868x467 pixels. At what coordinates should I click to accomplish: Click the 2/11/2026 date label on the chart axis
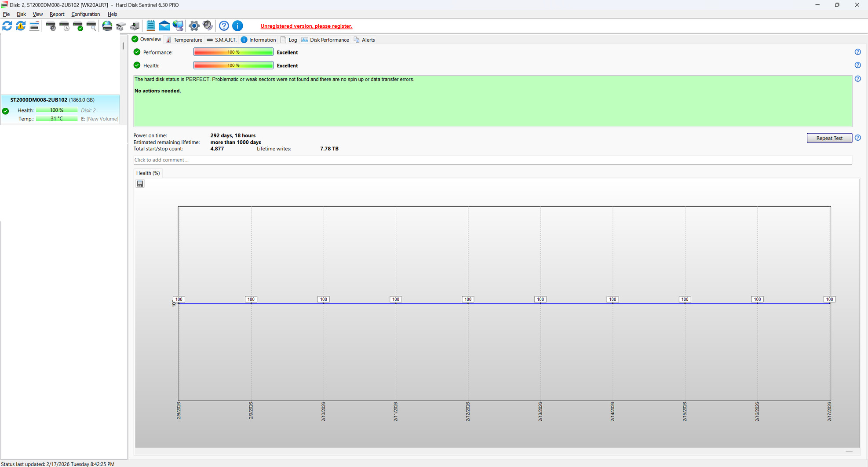pyautogui.click(x=396, y=412)
